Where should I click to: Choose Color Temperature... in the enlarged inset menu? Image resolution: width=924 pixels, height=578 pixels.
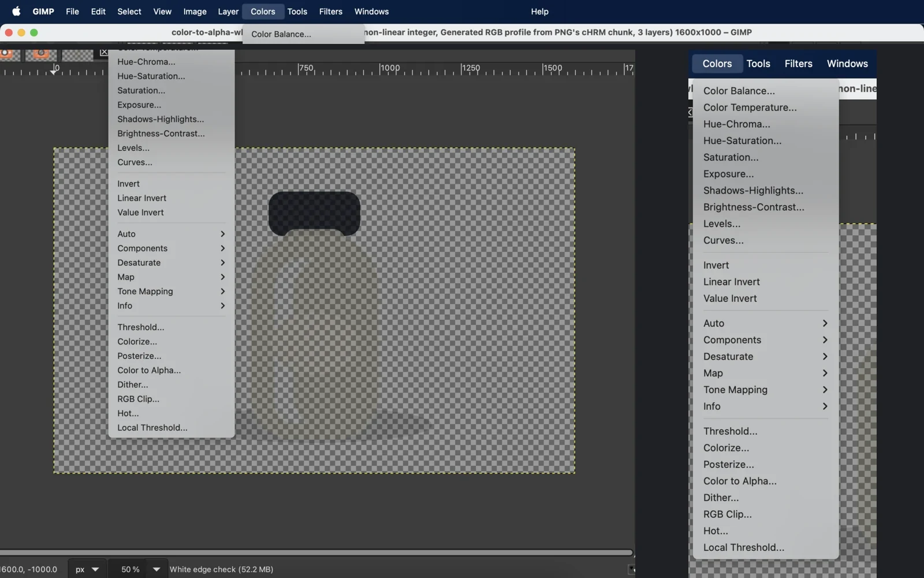(x=766, y=108)
